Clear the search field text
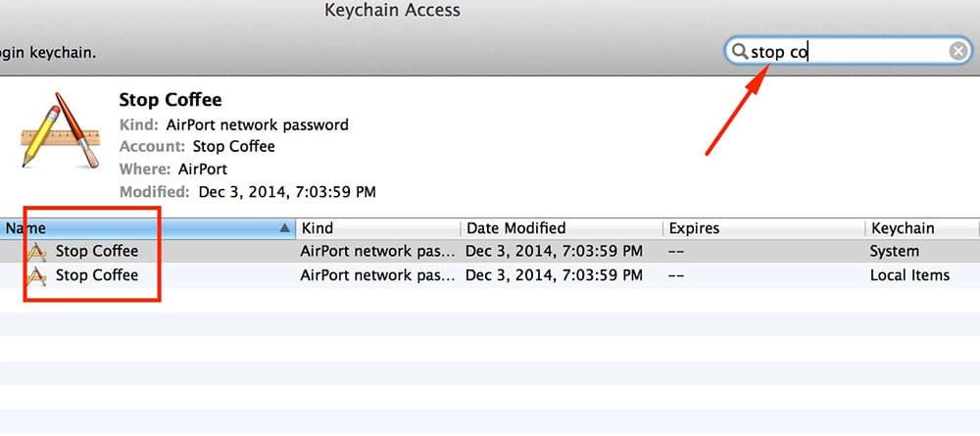The image size is (980, 436). pos(958,52)
